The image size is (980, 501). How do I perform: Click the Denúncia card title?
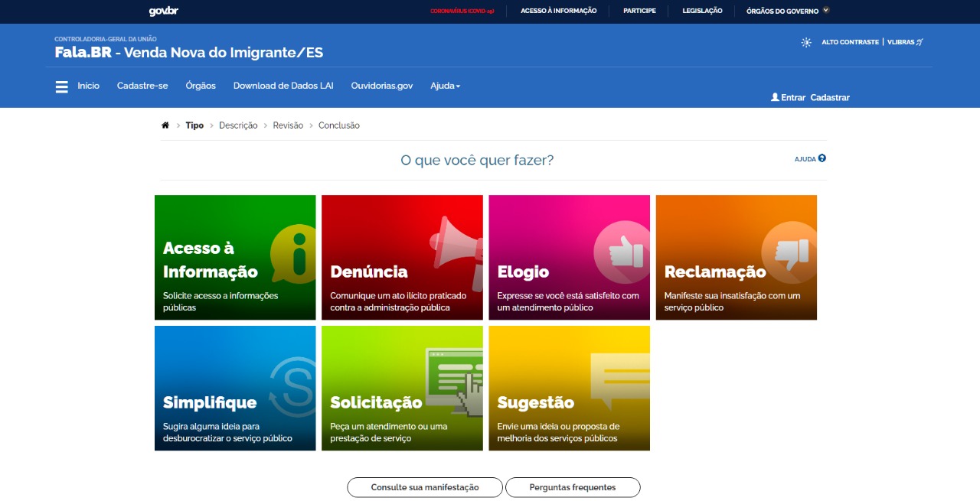[x=369, y=272]
